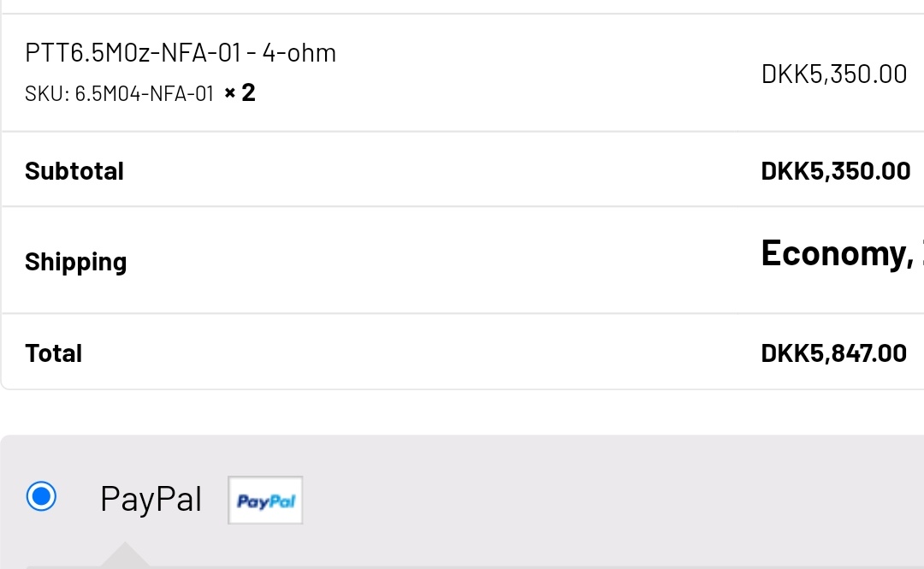Choose the Economy shipping method text
This screenshot has height=569, width=924.
tap(834, 253)
